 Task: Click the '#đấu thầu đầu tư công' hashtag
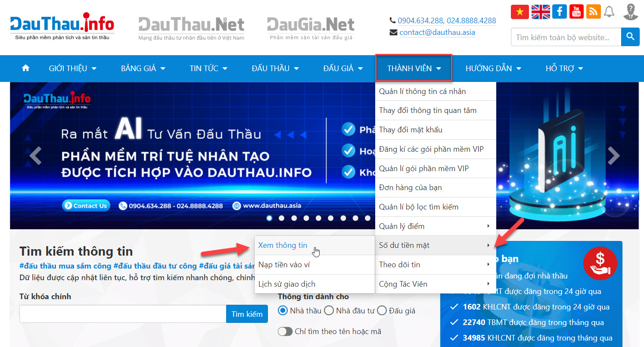[155, 266]
